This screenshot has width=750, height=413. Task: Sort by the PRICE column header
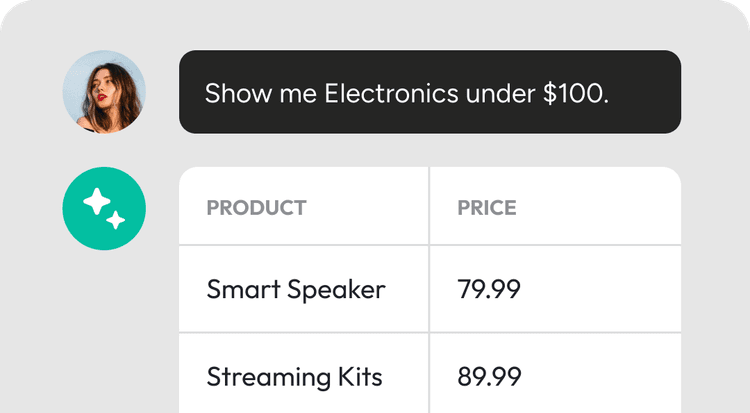click(x=487, y=208)
